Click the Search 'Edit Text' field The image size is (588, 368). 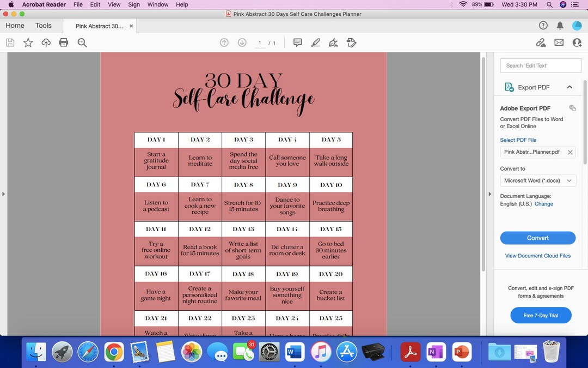[541, 66]
